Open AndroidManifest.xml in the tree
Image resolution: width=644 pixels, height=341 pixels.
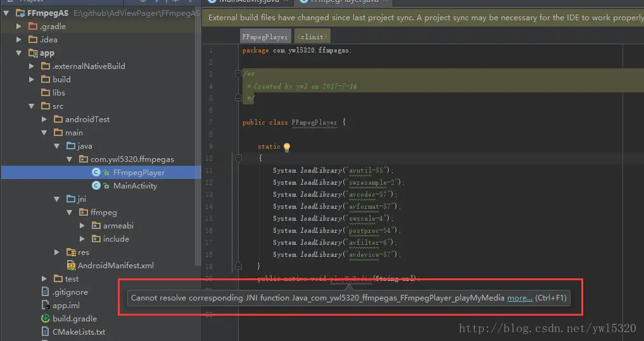pos(116,266)
